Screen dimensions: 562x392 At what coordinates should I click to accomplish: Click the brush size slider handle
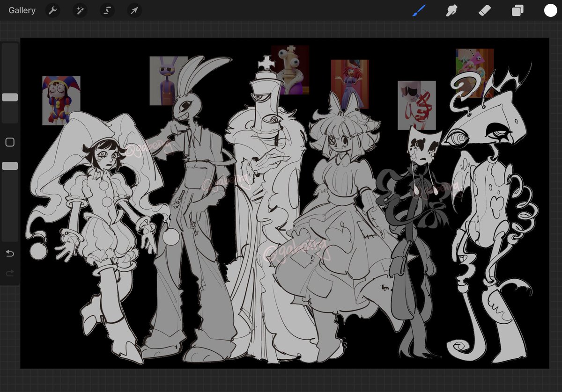(10, 97)
